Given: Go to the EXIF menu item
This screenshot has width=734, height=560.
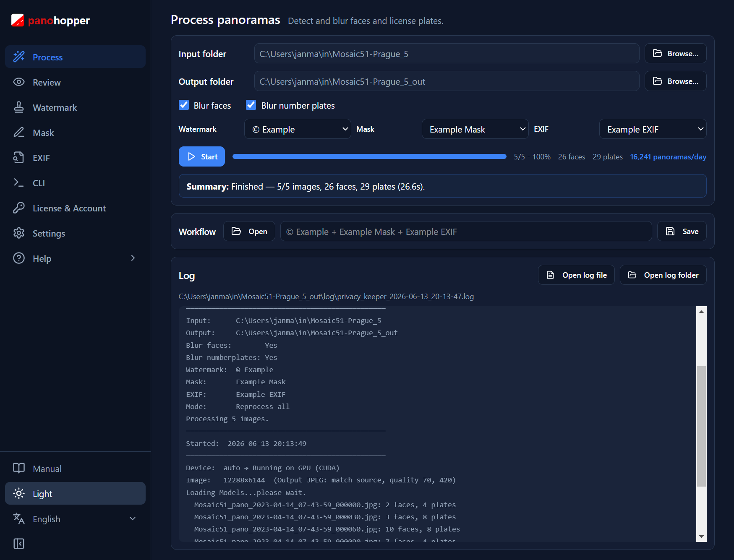Looking at the screenshot, I should (x=75, y=157).
